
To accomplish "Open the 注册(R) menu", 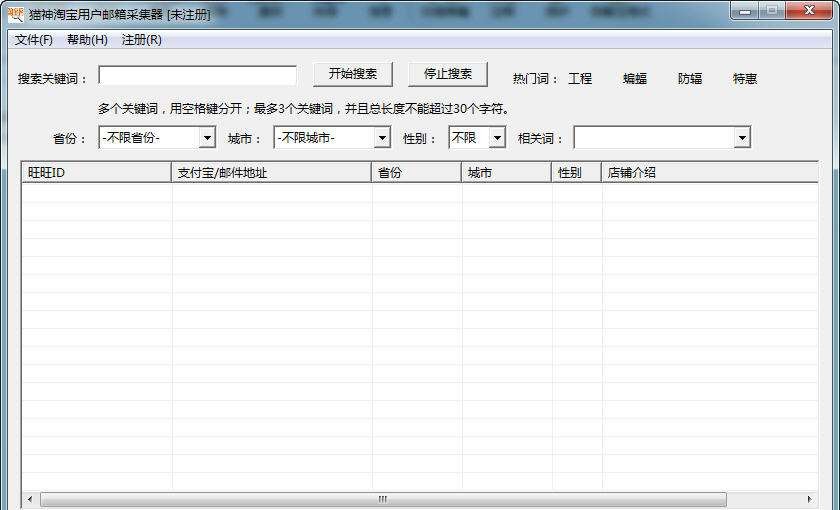I will (x=141, y=40).
